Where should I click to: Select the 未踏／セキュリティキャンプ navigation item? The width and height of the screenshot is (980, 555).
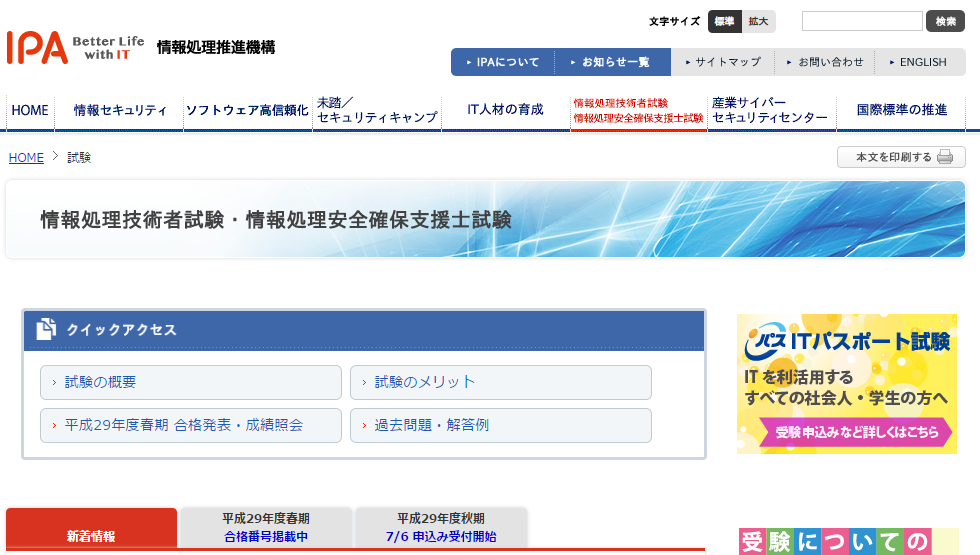click(377, 111)
